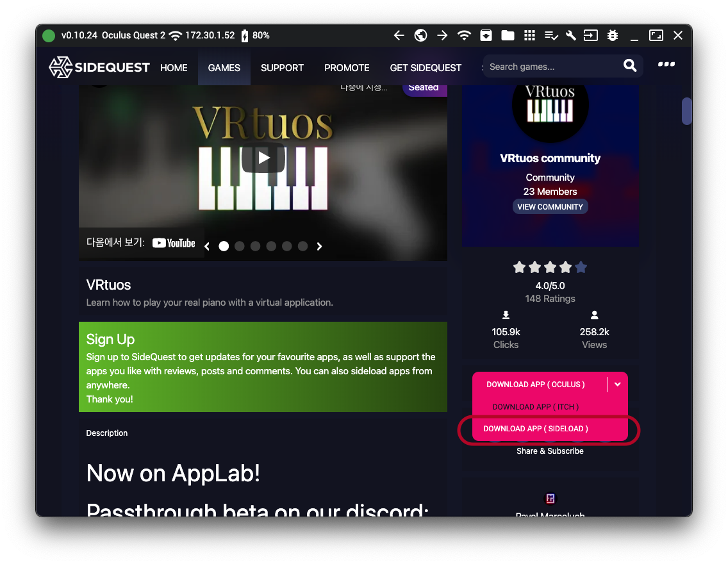Image resolution: width=728 pixels, height=564 pixels.
Task: Select the second carousel dot
Action: [240, 247]
